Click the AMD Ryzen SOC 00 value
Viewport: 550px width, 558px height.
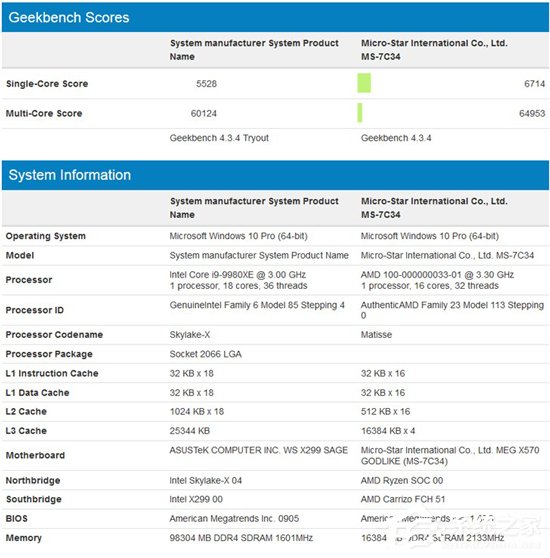pos(402,481)
